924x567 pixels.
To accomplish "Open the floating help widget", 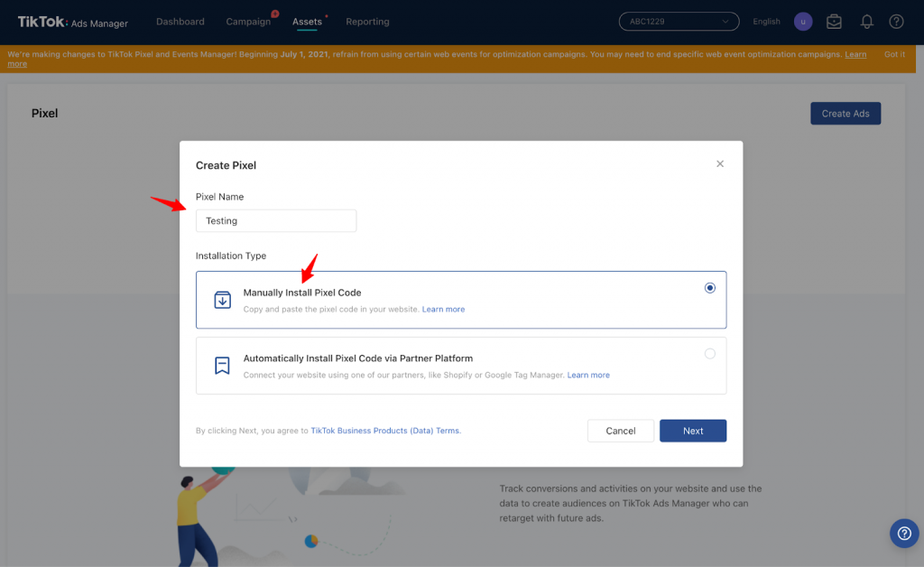I will point(904,534).
